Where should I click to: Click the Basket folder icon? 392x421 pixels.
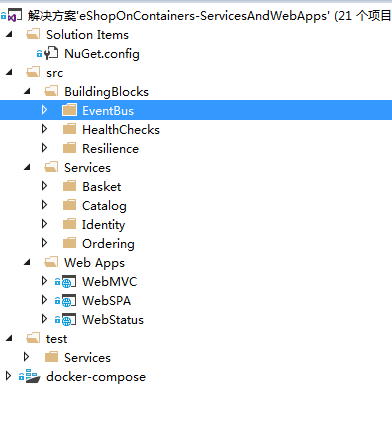[x=69, y=186]
